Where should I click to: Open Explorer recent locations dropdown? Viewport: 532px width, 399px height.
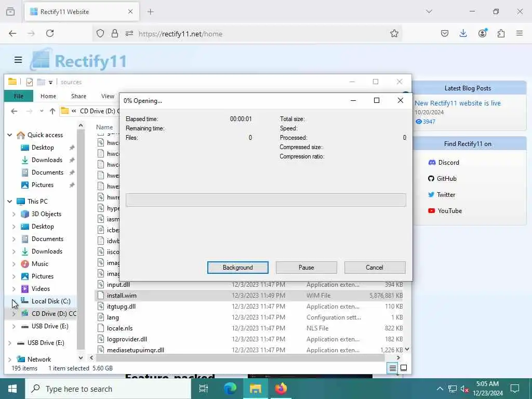coord(42,111)
